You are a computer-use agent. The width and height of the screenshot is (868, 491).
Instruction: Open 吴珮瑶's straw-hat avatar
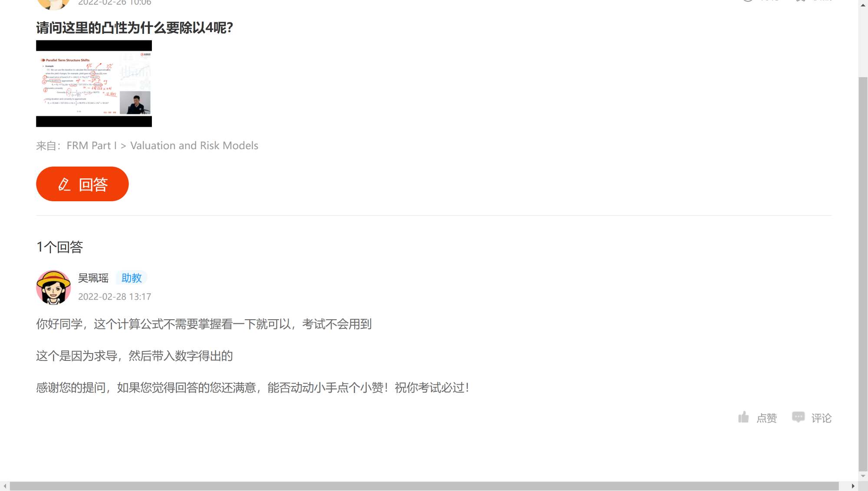[x=53, y=287]
